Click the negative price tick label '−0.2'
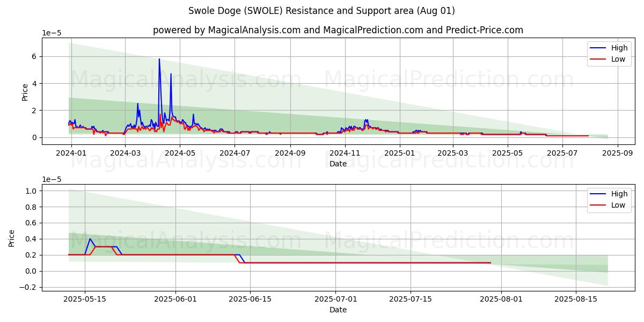This screenshot has width=644, height=322. [27, 287]
